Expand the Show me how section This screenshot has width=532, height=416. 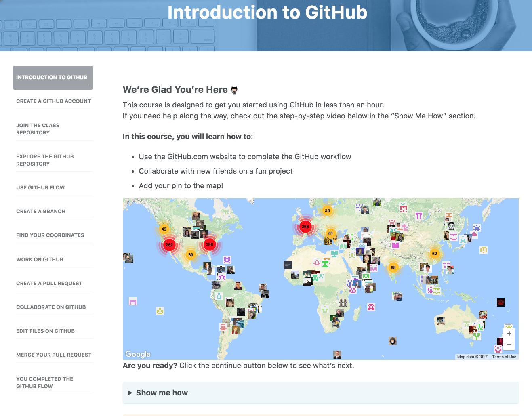tap(320, 393)
